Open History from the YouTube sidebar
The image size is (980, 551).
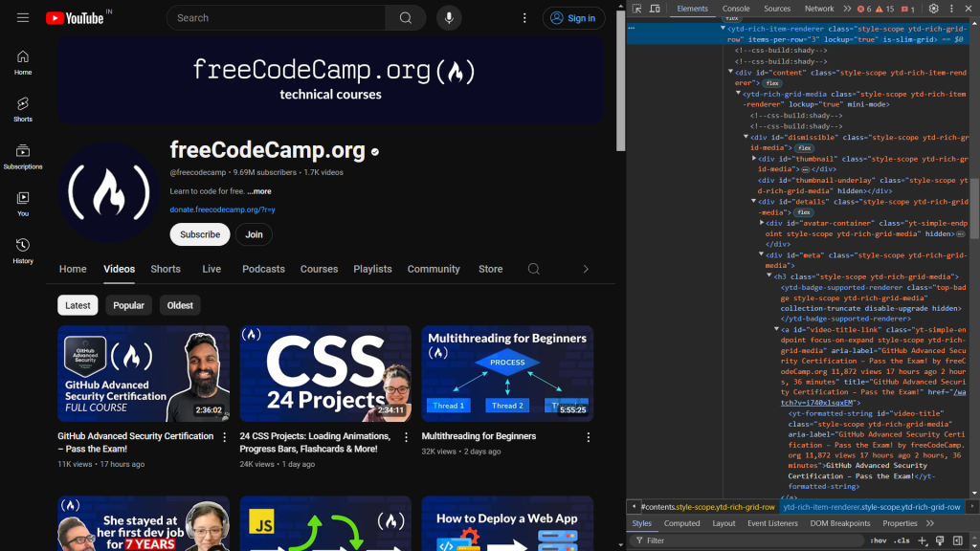[x=22, y=250]
